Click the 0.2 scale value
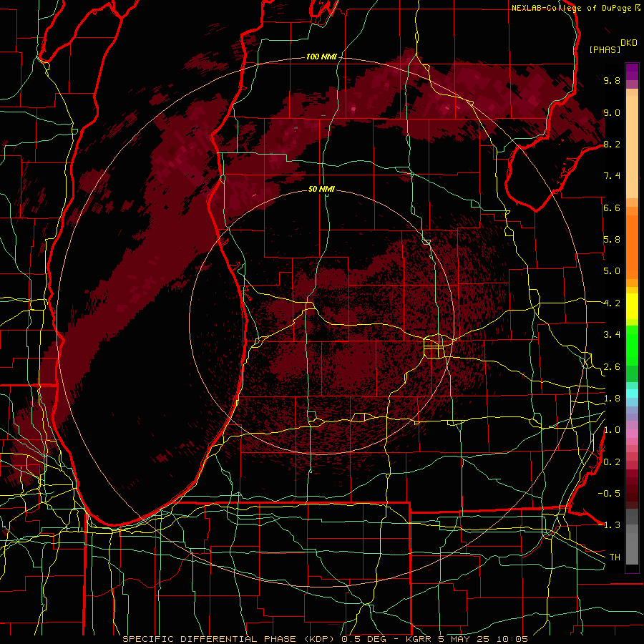Viewport: 644px width, 644px height. coord(612,462)
